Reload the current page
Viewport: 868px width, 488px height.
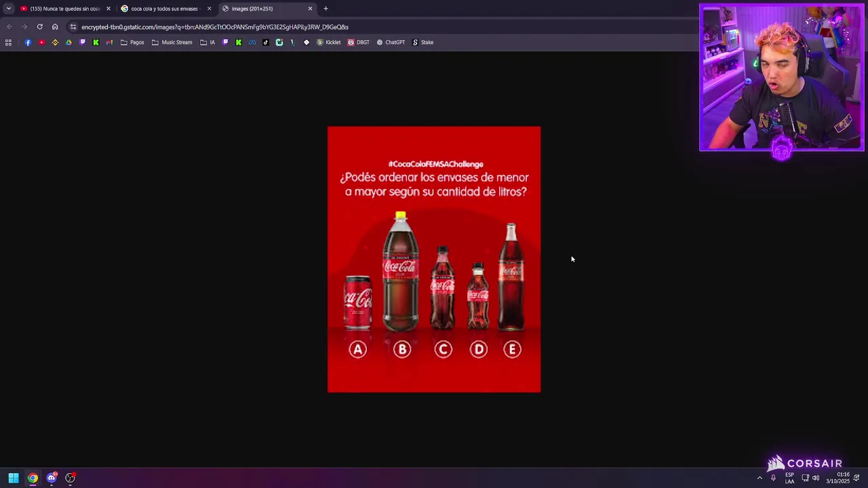point(39,26)
